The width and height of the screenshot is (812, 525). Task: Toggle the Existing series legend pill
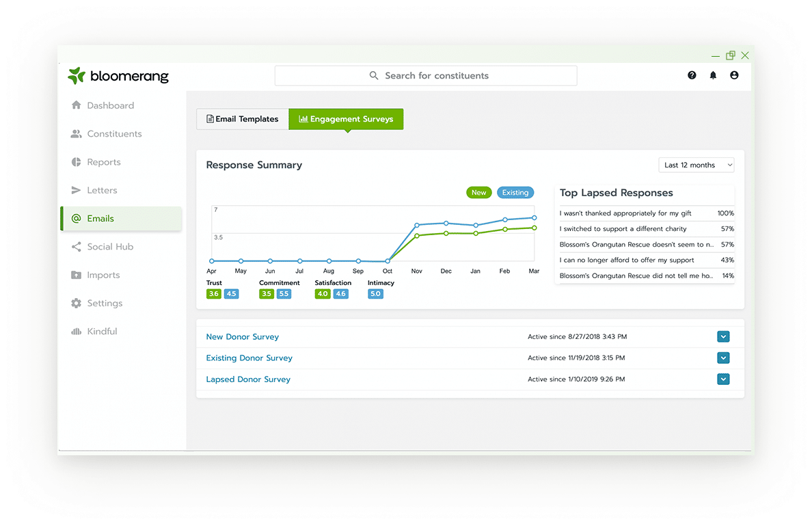[515, 193]
